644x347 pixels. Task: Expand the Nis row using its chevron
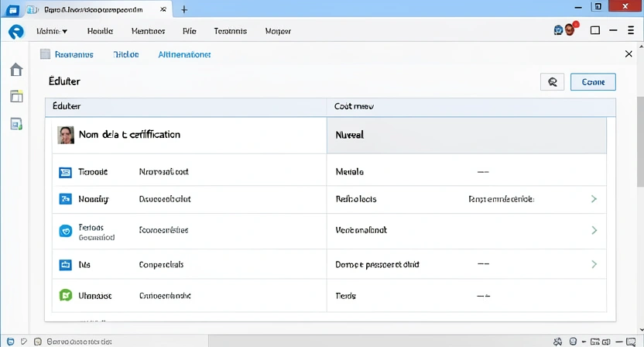(594, 264)
